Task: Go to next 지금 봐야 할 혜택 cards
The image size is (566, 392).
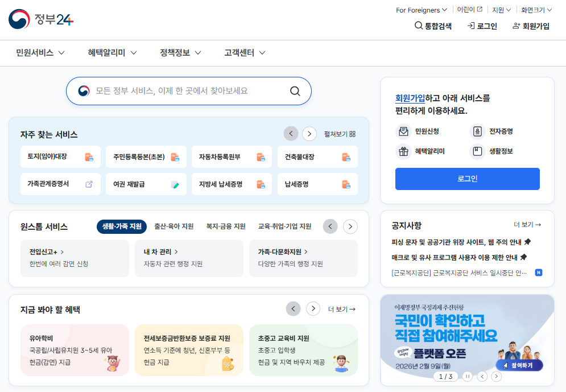Action: pyautogui.click(x=313, y=308)
